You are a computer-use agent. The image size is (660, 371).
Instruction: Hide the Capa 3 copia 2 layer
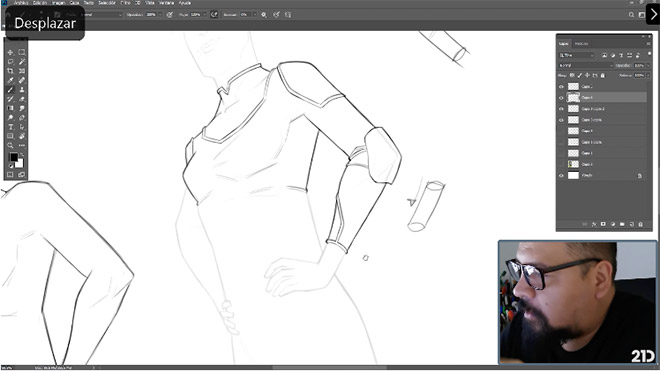click(561, 109)
